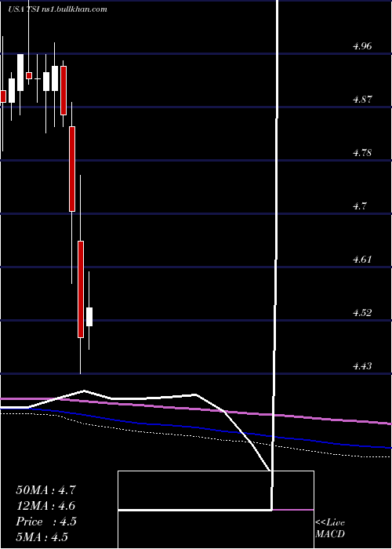Image resolution: width=392 pixels, height=549 pixels.
Task: Click the tallest red candlestick body
Action: point(81,289)
